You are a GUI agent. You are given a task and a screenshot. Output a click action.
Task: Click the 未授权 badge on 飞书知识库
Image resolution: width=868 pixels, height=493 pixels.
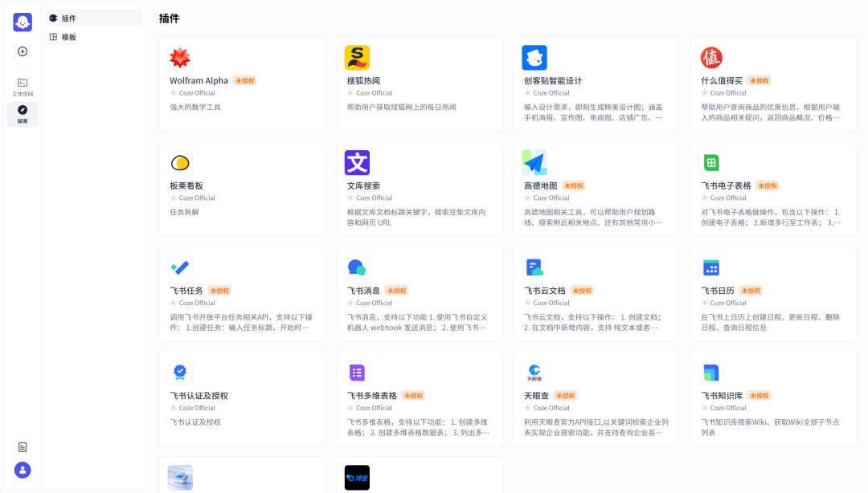759,396
